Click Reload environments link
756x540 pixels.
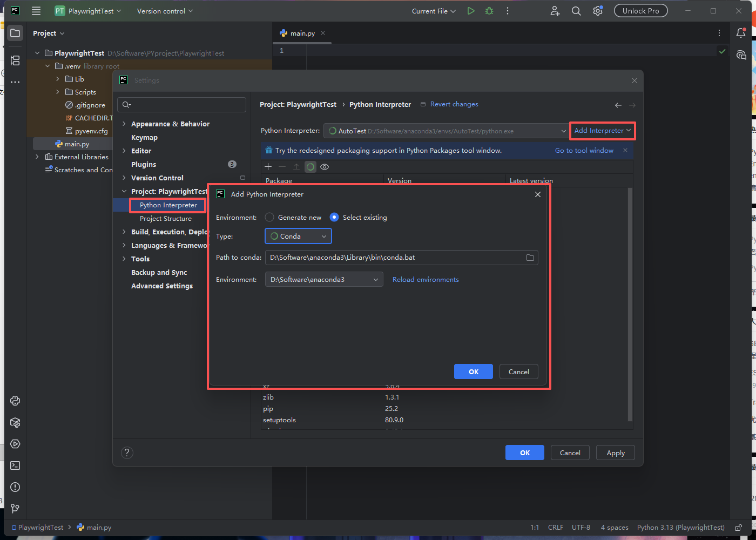click(426, 279)
